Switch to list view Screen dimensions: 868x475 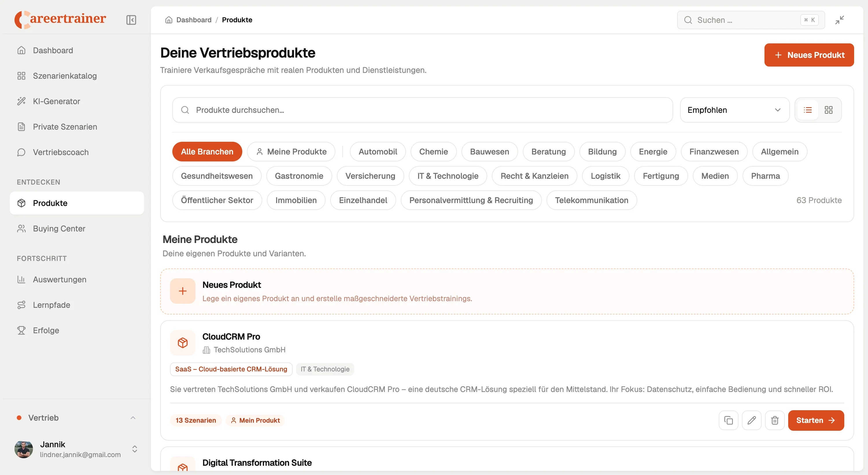tap(808, 110)
